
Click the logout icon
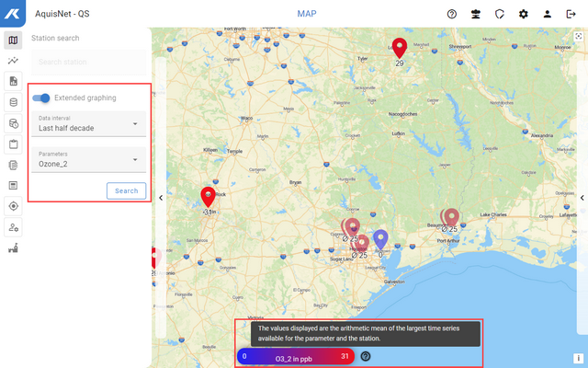571,14
